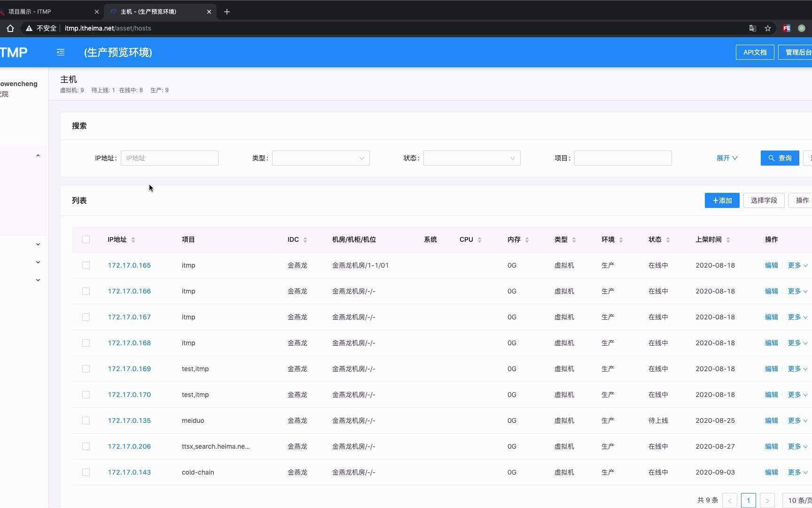
Task: Check the row for 172.17.0.206
Action: (86, 446)
